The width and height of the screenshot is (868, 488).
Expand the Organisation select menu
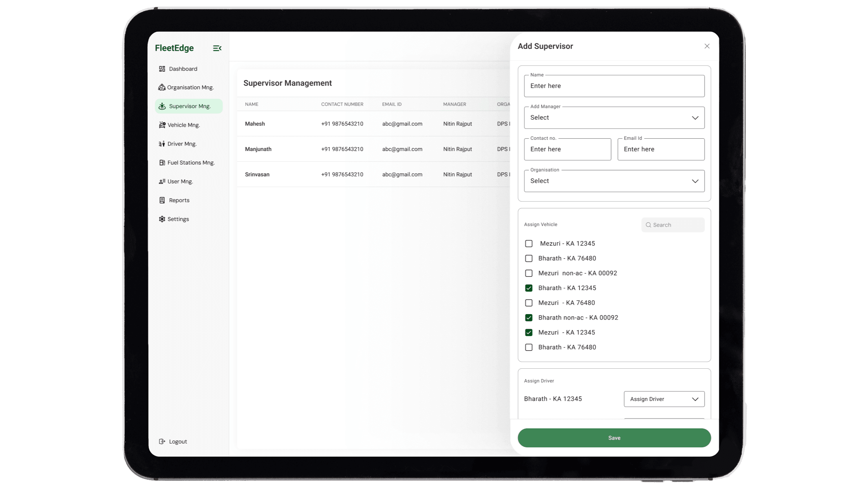pos(614,181)
